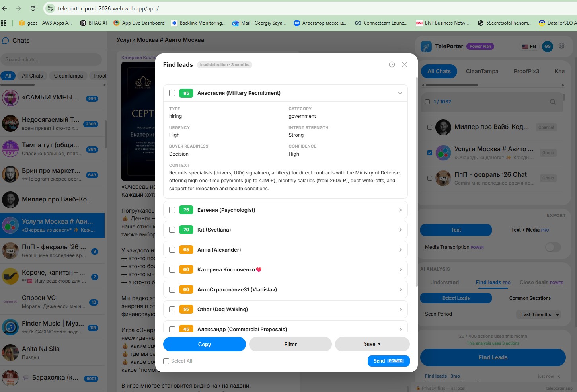Viewport: 577px width, 392px height.
Task: Open the GS profile avatar
Action: tap(548, 46)
